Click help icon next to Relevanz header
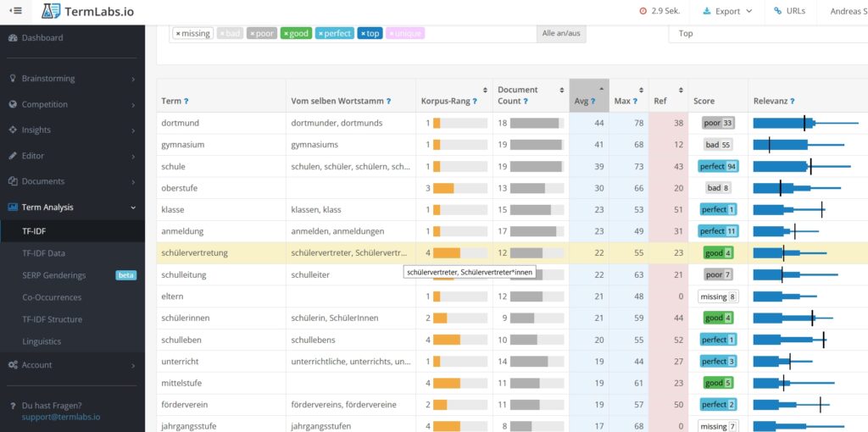The image size is (868, 432). [793, 102]
